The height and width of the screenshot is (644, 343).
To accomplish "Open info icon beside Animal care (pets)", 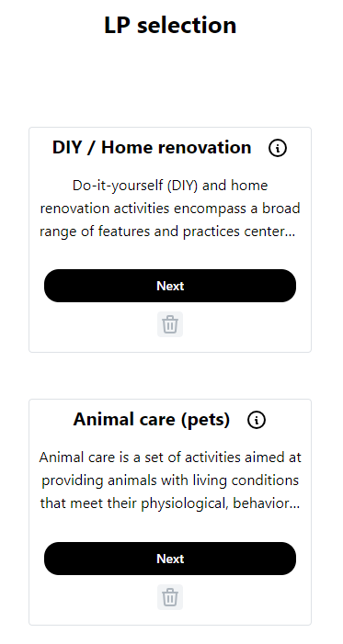I will tap(257, 420).
